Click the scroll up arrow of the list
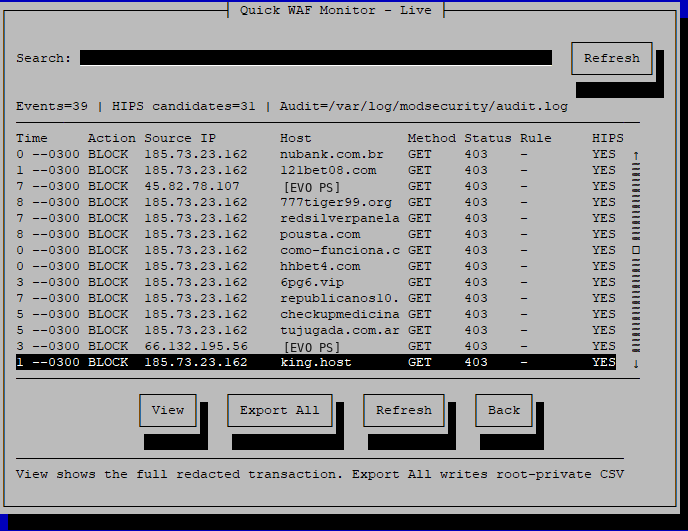This screenshot has height=531, width=688. pyautogui.click(x=636, y=155)
